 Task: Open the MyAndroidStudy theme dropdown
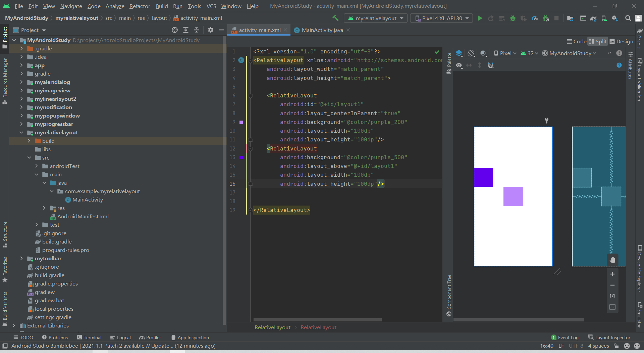tap(569, 53)
